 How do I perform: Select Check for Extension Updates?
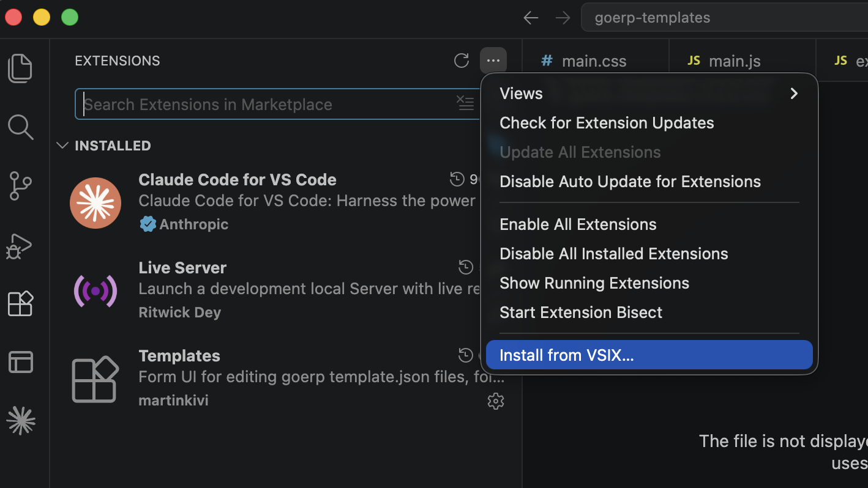pyautogui.click(x=649, y=123)
